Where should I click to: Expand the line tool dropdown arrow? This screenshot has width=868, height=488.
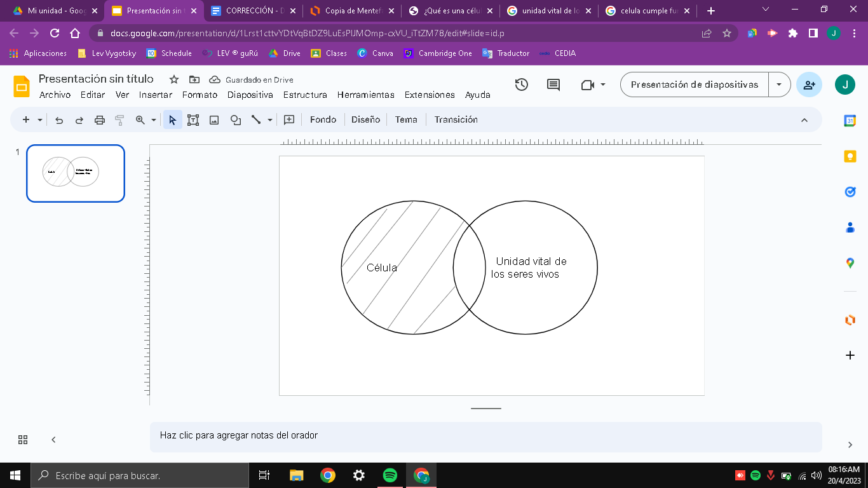270,119
